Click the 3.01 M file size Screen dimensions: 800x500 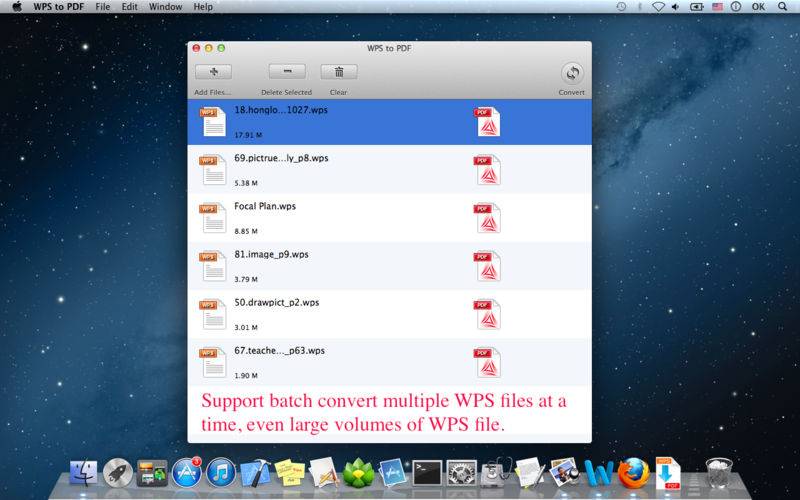[246, 328]
